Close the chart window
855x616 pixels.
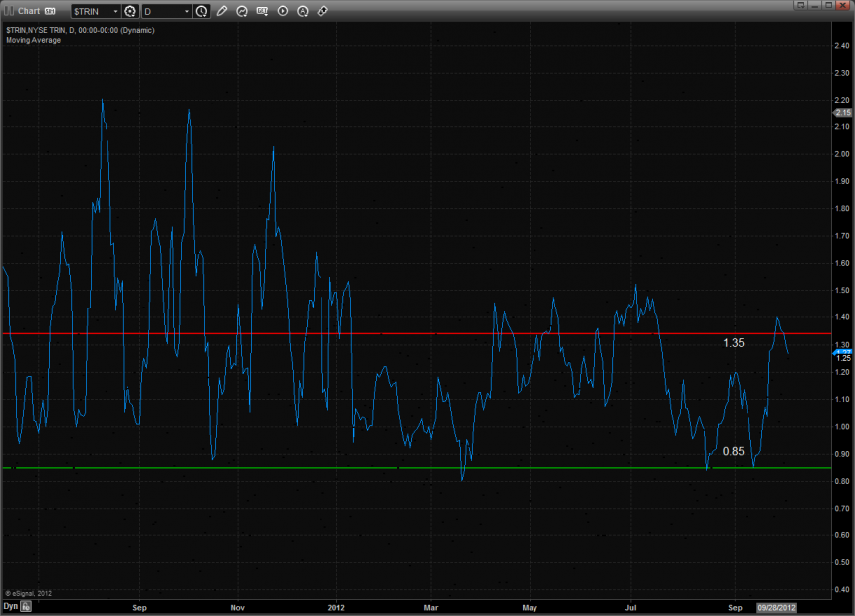(843, 5)
